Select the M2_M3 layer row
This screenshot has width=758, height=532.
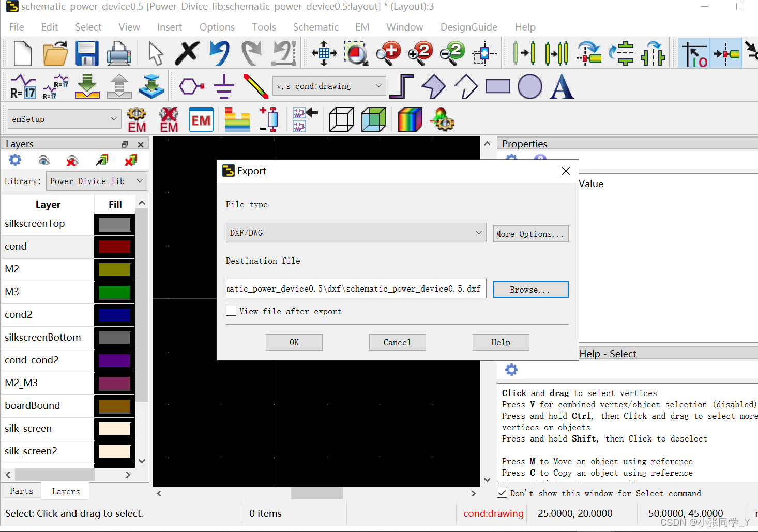coord(48,383)
